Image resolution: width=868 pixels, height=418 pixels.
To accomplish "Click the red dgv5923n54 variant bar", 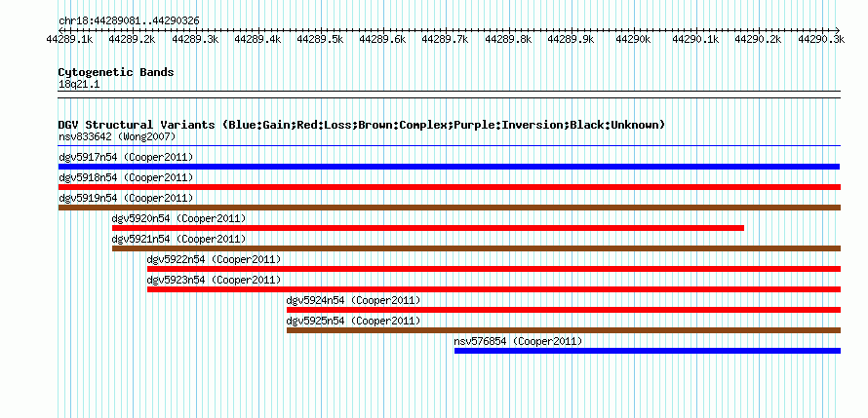I will (x=493, y=289).
